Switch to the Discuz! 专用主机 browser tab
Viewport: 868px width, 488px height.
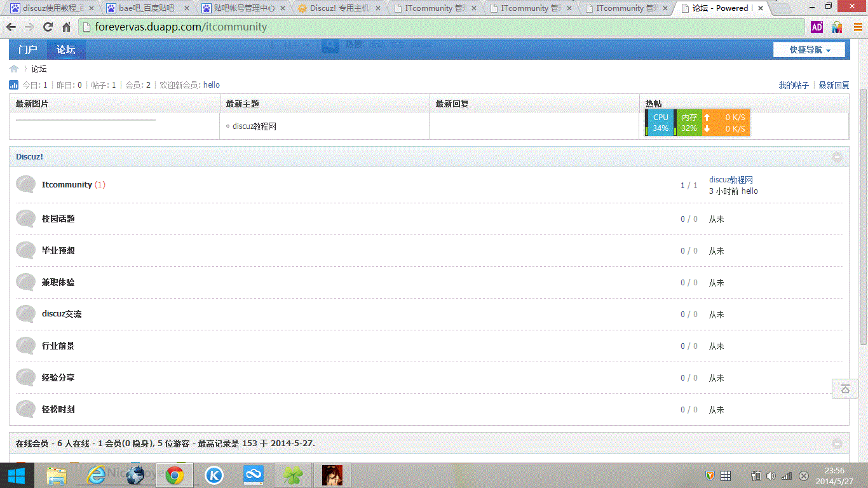pyautogui.click(x=340, y=8)
